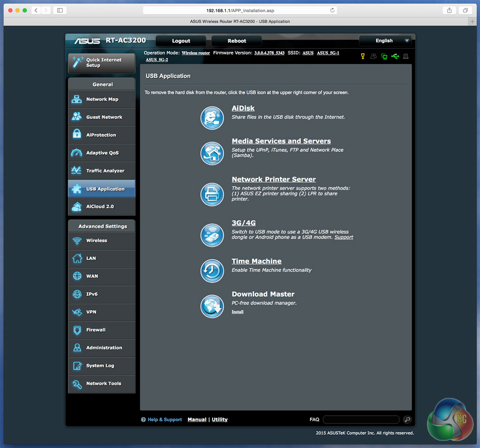Open AiCloud 2.0 in sidebar

pos(102,207)
